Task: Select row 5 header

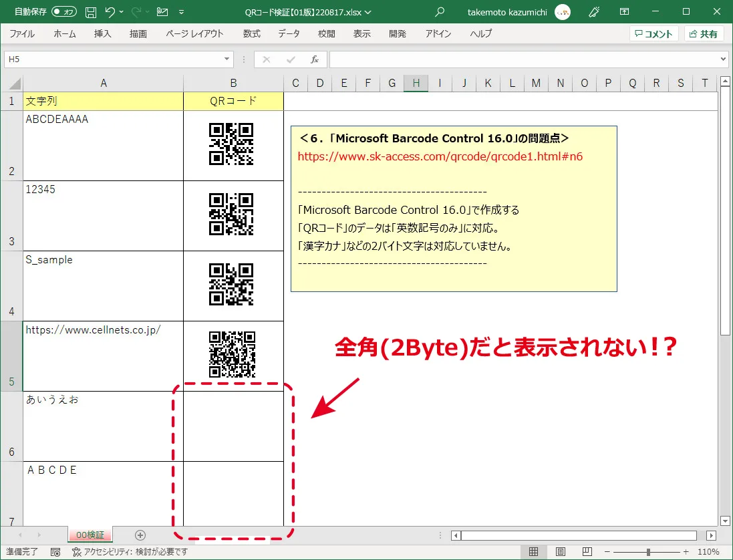Action: [x=11, y=356]
